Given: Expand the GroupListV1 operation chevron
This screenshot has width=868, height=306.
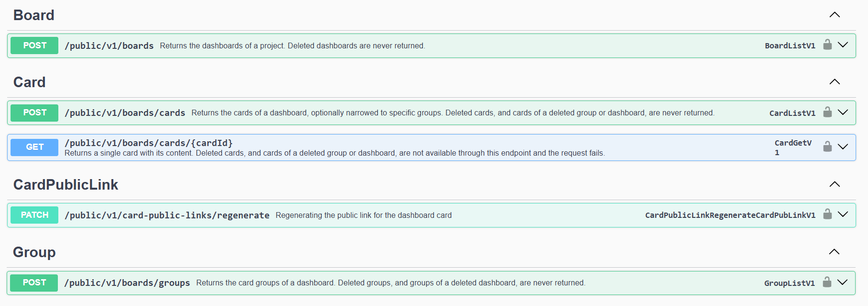Looking at the screenshot, I should pos(843,282).
